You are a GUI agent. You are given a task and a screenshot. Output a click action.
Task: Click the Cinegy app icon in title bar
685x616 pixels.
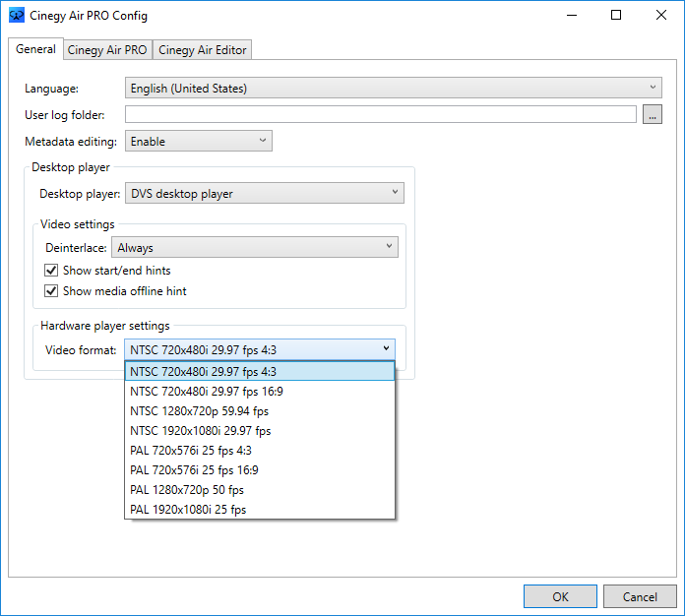(x=17, y=16)
